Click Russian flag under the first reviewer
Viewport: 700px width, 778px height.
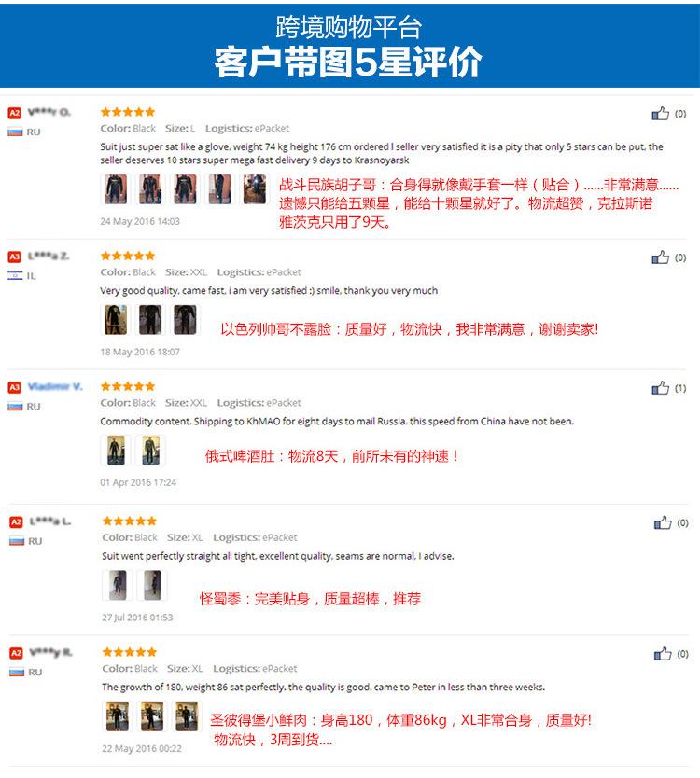point(15,132)
